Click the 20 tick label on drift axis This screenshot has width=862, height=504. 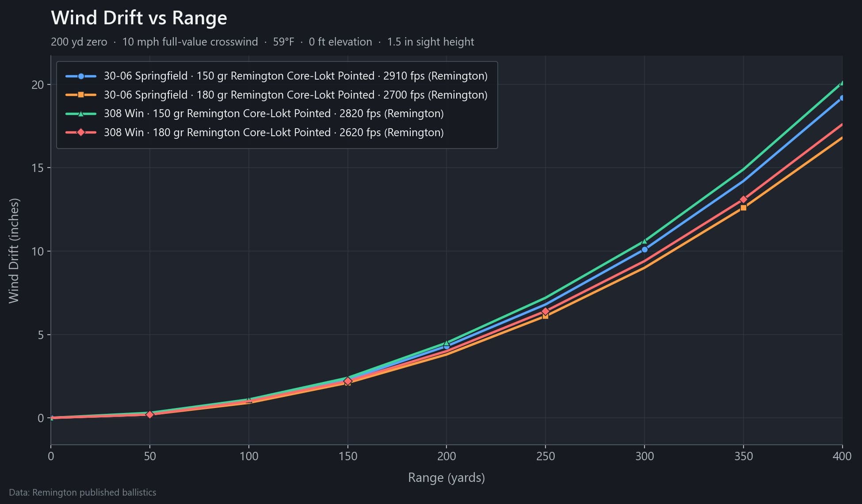(38, 84)
